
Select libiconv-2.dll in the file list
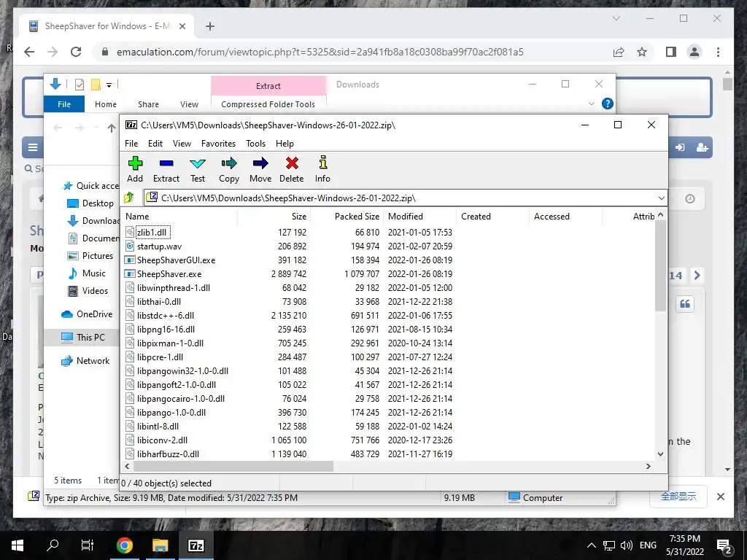click(x=162, y=440)
